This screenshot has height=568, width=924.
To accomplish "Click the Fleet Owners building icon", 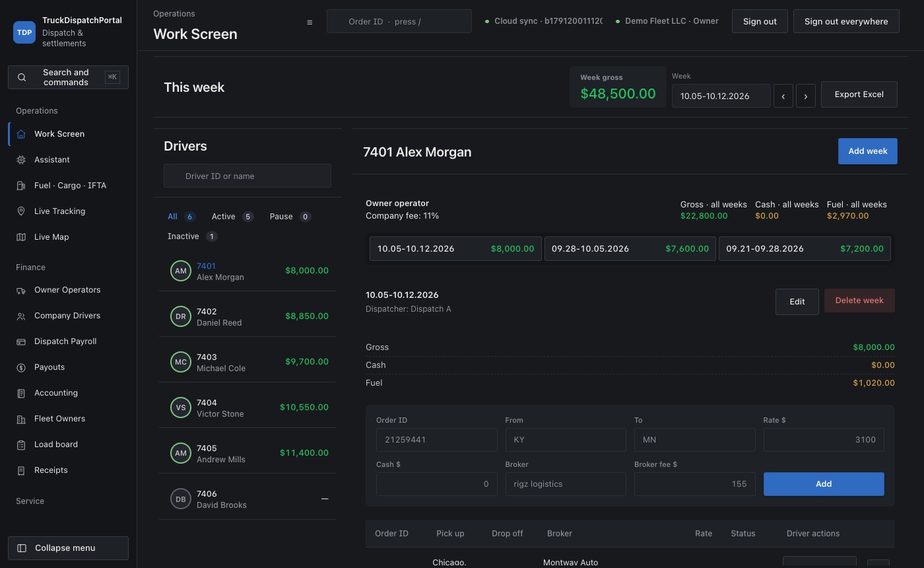I will 21,419.
